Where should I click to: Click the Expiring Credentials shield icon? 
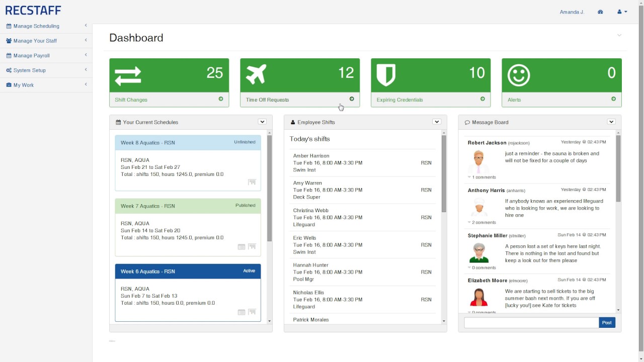coord(386,75)
